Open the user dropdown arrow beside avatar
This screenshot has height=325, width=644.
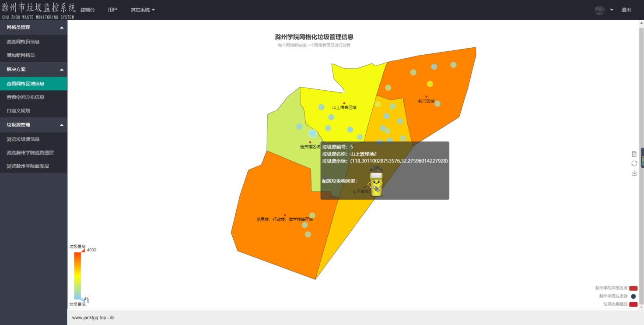[612, 10]
